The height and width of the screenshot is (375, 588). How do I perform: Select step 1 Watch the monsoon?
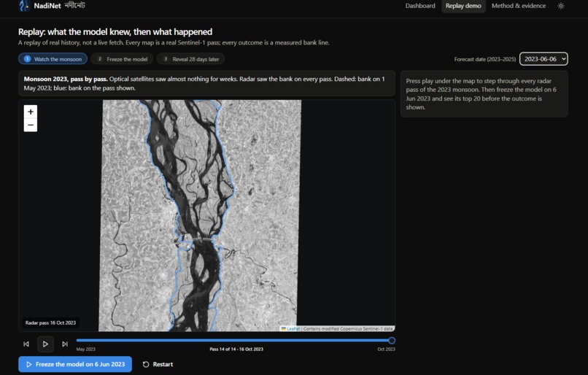(53, 59)
